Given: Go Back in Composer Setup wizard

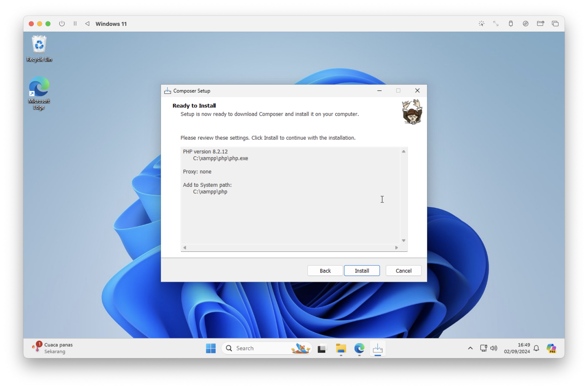Looking at the screenshot, I should coord(325,270).
